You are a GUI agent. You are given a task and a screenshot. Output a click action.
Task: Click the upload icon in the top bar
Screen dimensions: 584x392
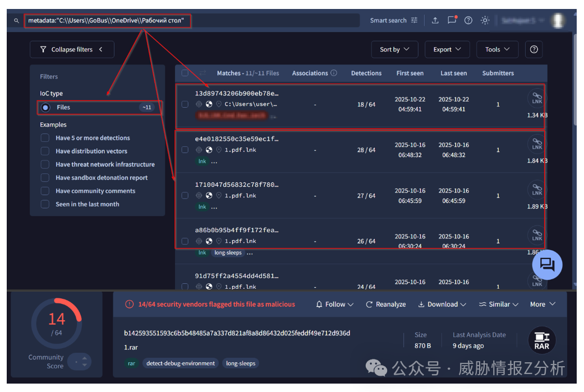pyautogui.click(x=435, y=20)
